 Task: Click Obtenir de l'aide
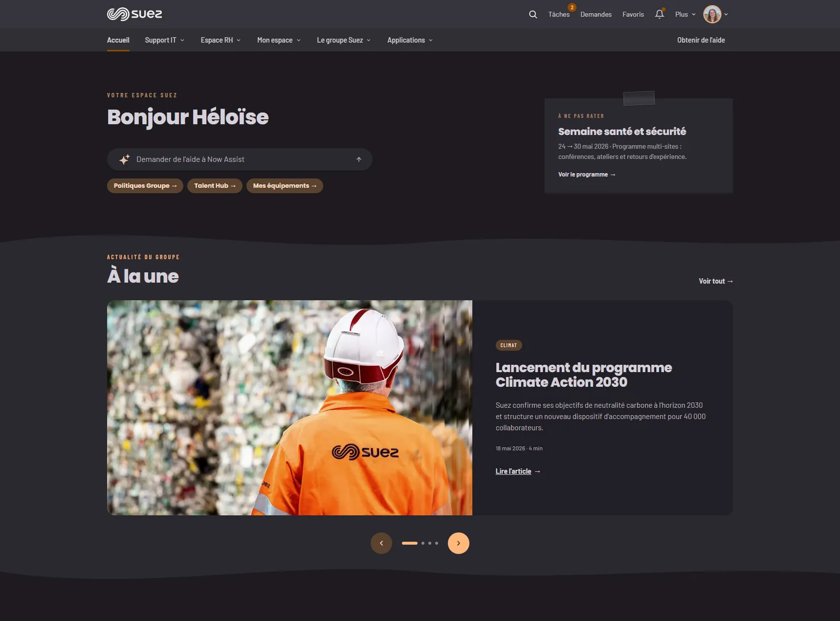[x=701, y=40]
